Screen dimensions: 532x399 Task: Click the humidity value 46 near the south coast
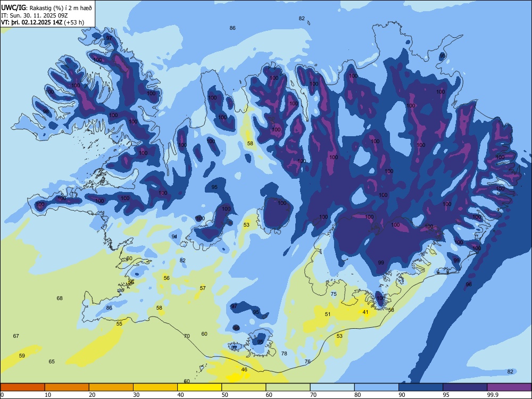click(244, 370)
